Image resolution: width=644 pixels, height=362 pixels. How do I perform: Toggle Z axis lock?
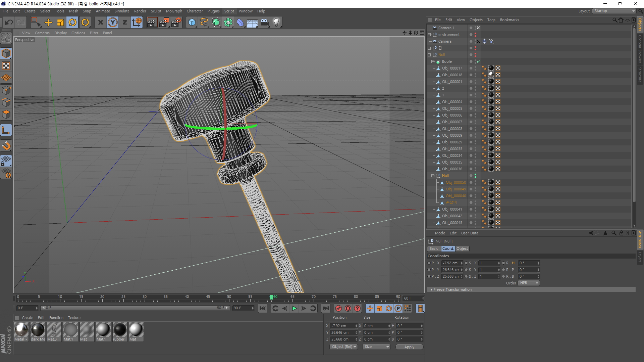click(125, 22)
